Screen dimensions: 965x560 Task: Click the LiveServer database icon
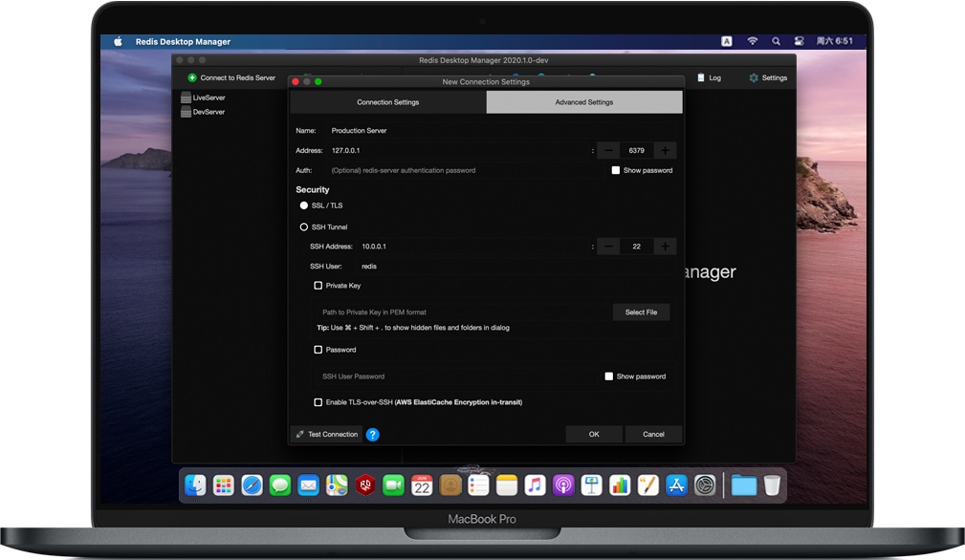pyautogui.click(x=184, y=97)
